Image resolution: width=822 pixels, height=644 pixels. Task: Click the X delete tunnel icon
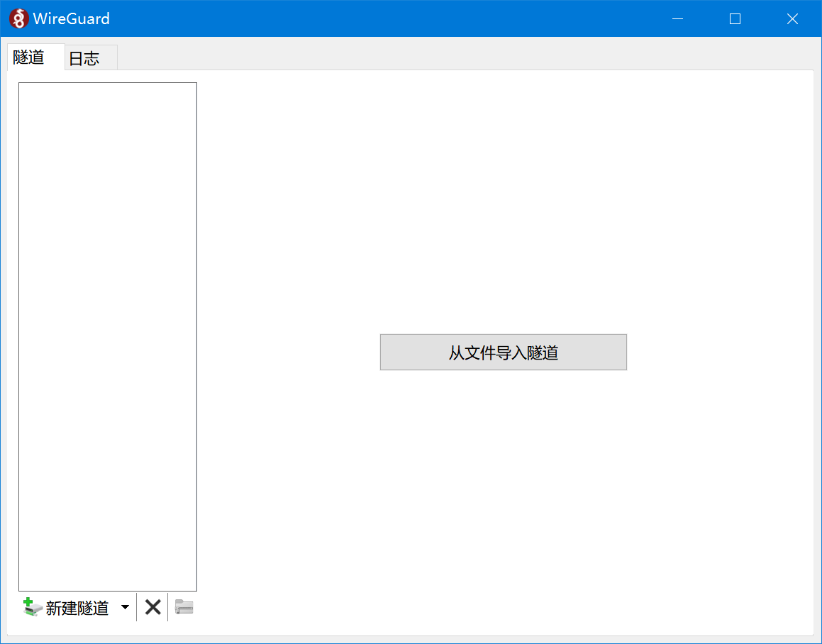point(152,607)
